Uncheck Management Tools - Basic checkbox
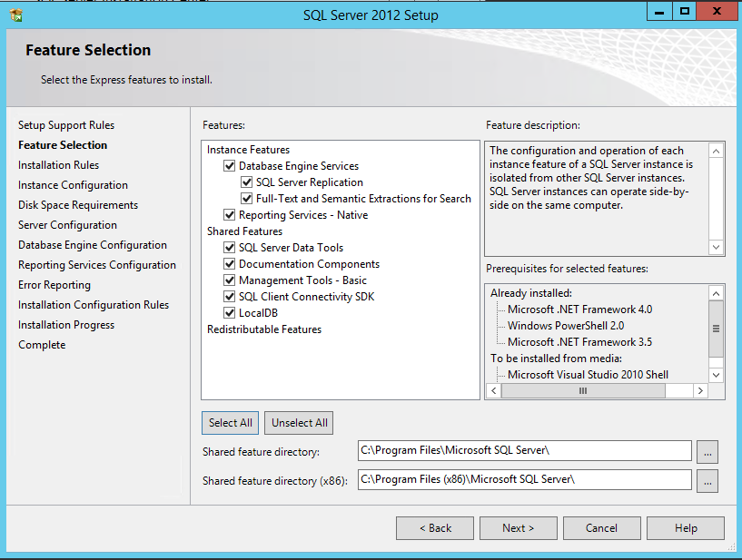The height and width of the screenshot is (560, 742). (230, 280)
